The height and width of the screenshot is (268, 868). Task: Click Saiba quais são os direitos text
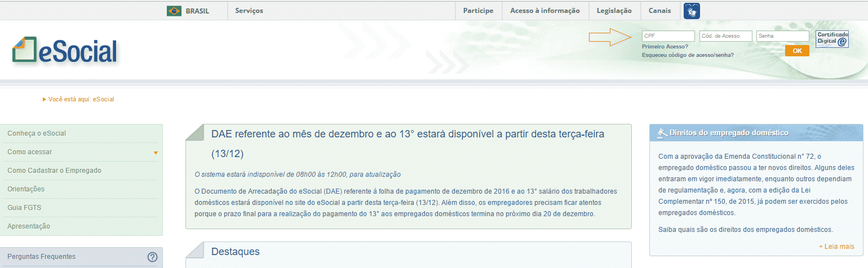pos(746,230)
